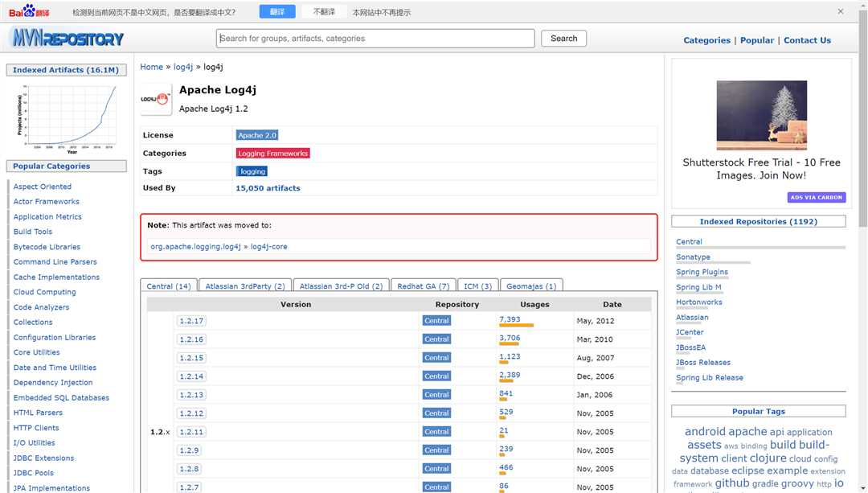This screenshot has height=493, width=868.
Task: Click the blue translate button
Action: (276, 11)
